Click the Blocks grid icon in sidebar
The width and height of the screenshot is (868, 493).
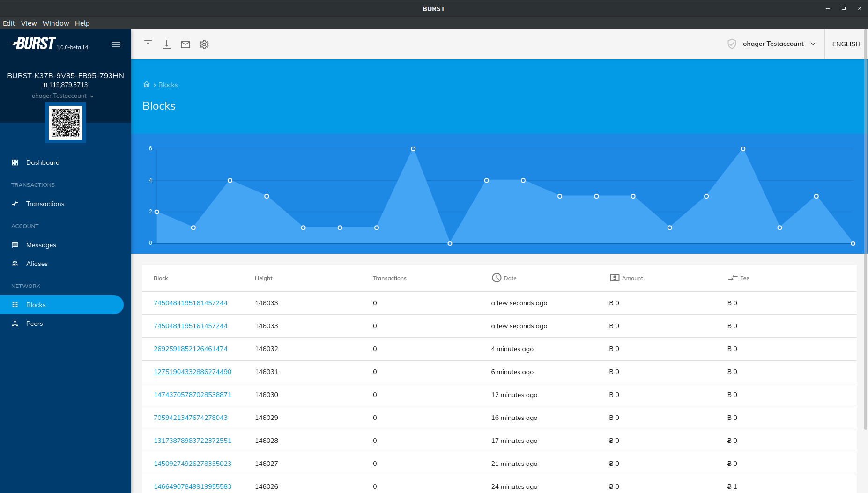pos(15,305)
